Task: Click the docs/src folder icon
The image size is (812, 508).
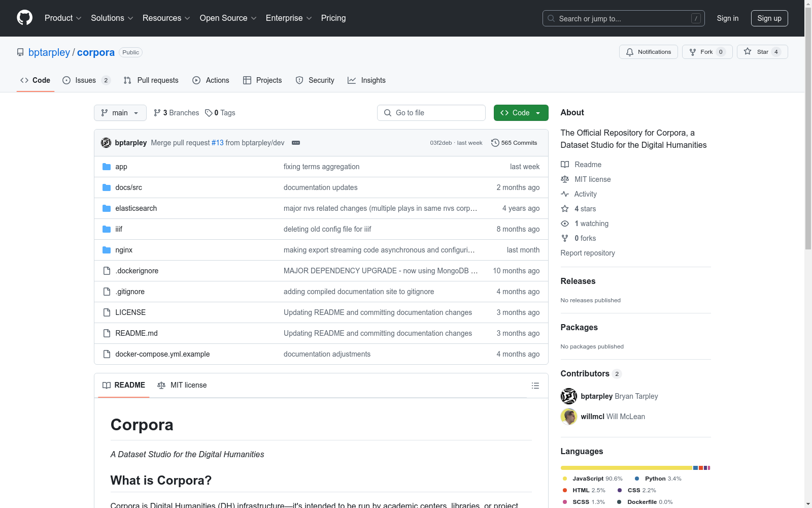Action: [x=107, y=187]
